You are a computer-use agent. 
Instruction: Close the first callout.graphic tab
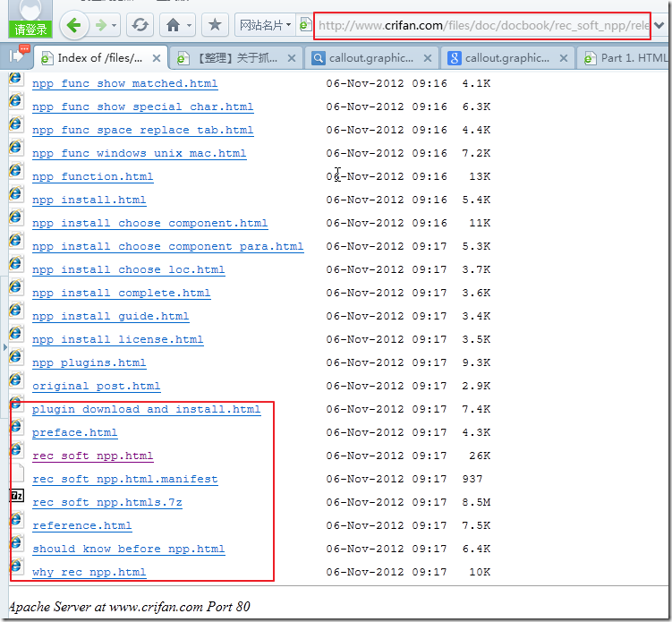(x=428, y=58)
